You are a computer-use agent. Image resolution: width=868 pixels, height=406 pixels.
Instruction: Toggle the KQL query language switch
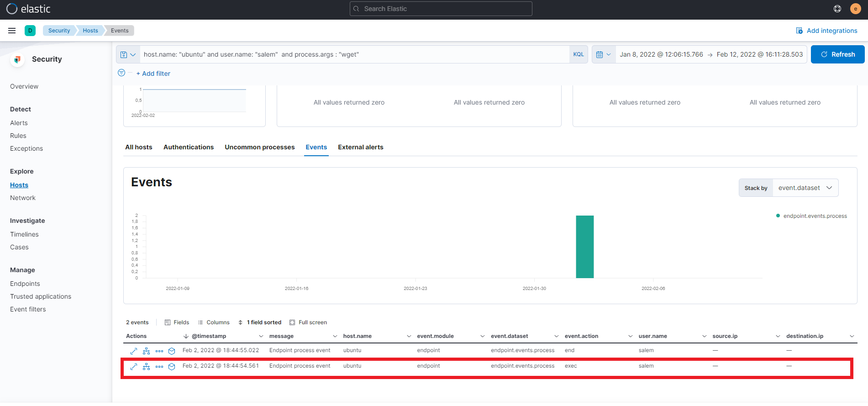[578, 54]
